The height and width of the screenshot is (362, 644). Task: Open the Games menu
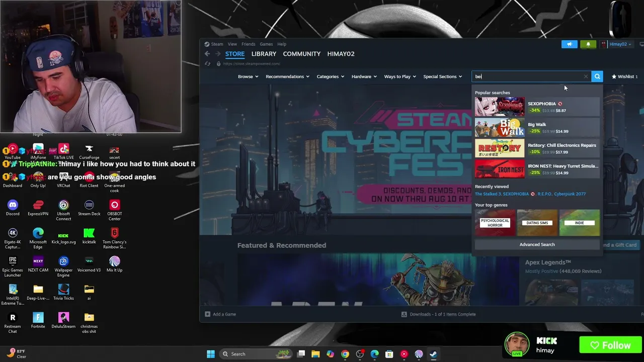click(x=266, y=44)
